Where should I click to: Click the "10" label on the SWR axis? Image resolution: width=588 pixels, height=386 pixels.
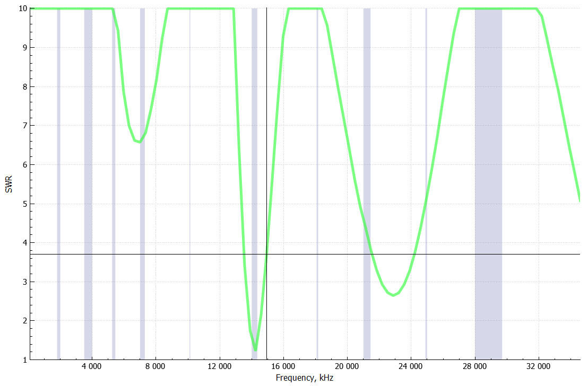[x=22, y=8]
